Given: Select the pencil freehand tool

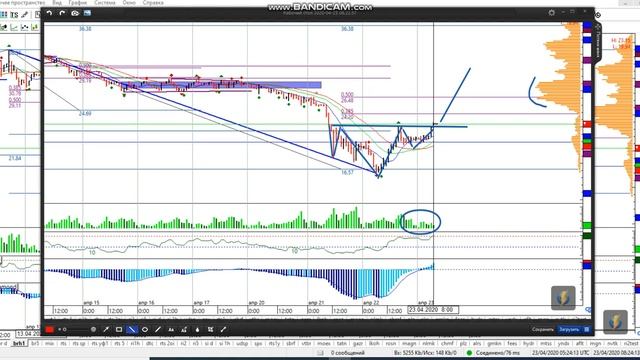Looking at the screenshot, I should click(x=158, y=329).
